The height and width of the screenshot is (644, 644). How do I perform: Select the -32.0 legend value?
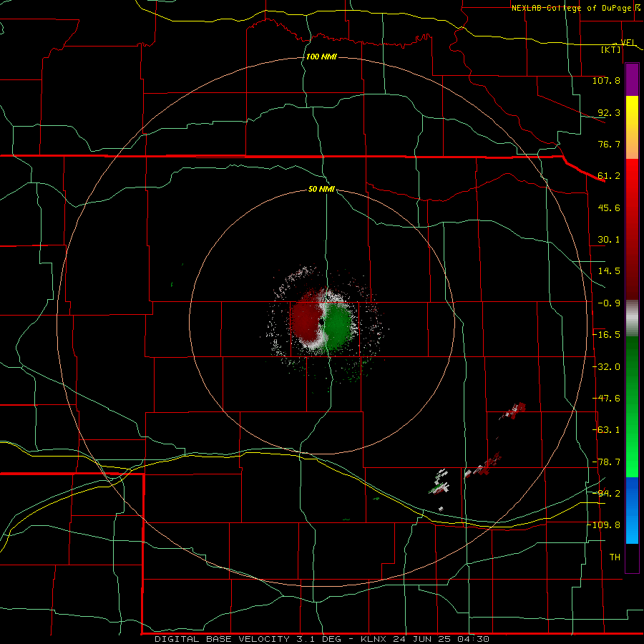tap(606, 367)
